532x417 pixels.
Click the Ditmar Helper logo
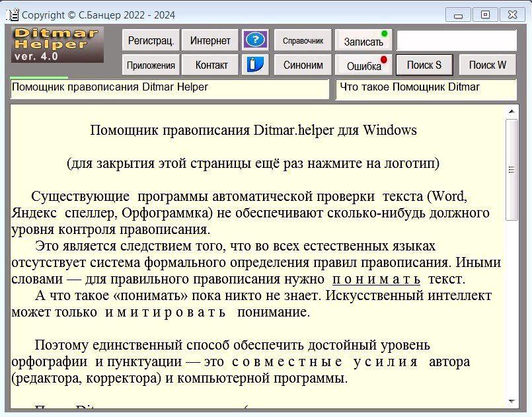point(57,45)
